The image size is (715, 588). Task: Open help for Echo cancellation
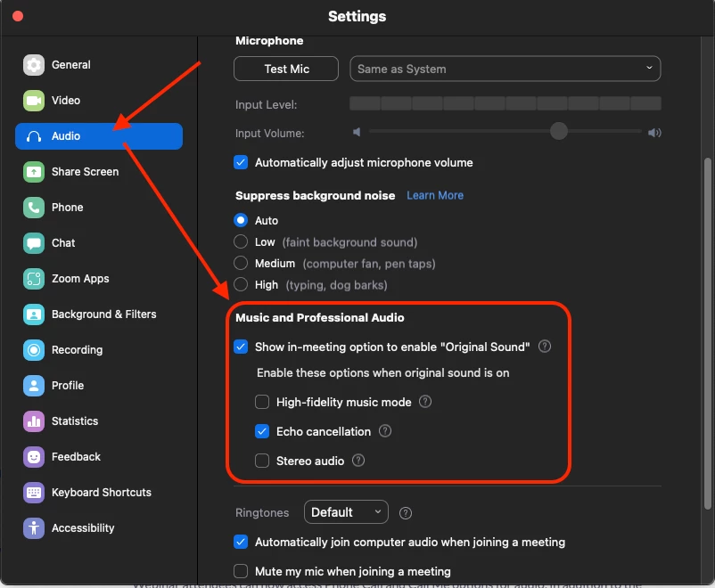pos(385,430)
